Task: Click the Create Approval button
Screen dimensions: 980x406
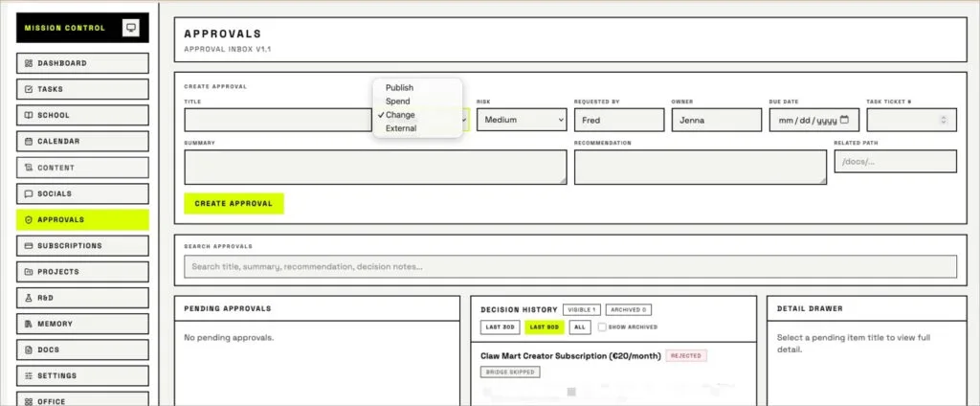Action: click(x=234, y=203)
